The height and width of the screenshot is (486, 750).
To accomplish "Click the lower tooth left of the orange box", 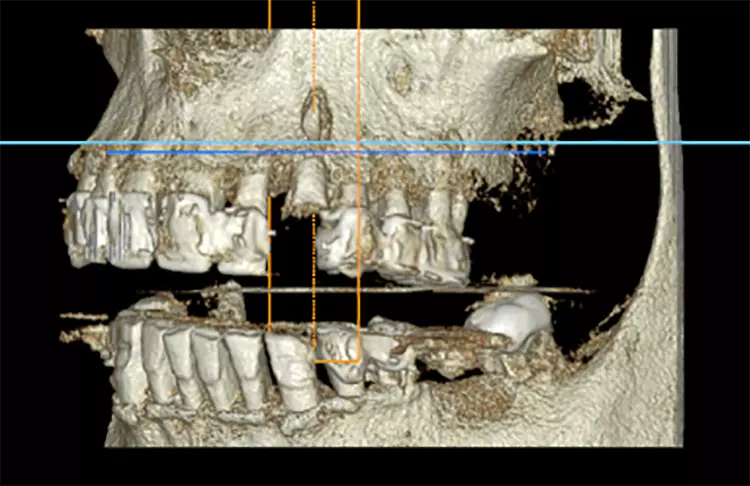I will click(290, 368).
